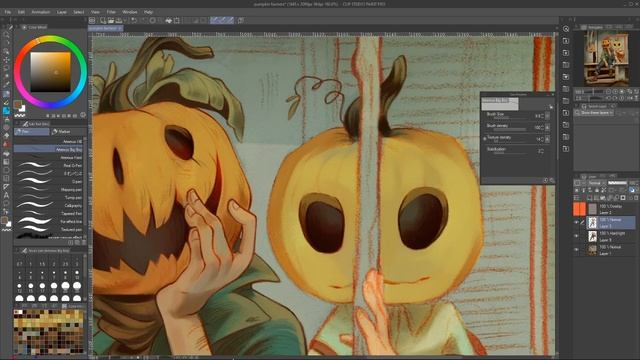Image resolution: width=640 pixels, height=360 pixels.
Task: Select the Text tool (A icon)
Action: pyautogui.click(x=6, y=195)
